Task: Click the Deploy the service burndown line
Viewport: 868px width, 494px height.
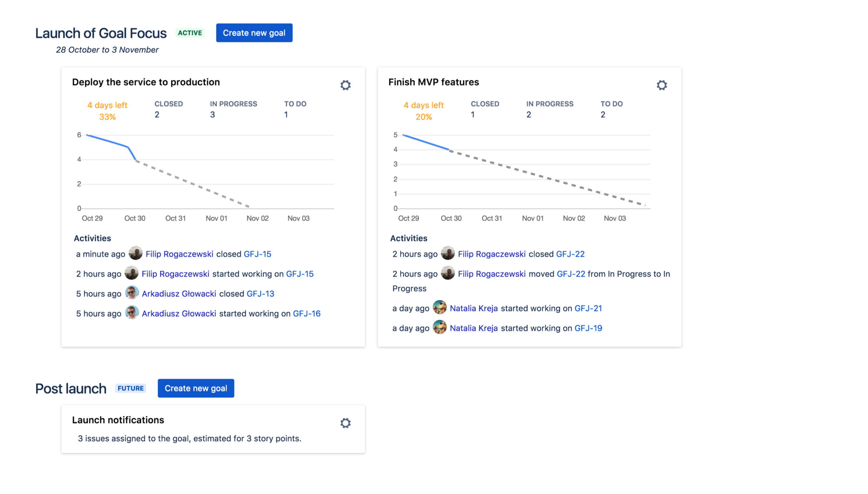Action: (x=107, y=141)
